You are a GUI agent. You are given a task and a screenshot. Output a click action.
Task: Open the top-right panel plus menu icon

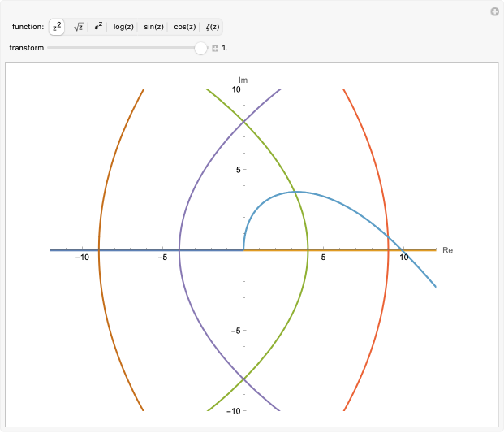tap(493, 11)
